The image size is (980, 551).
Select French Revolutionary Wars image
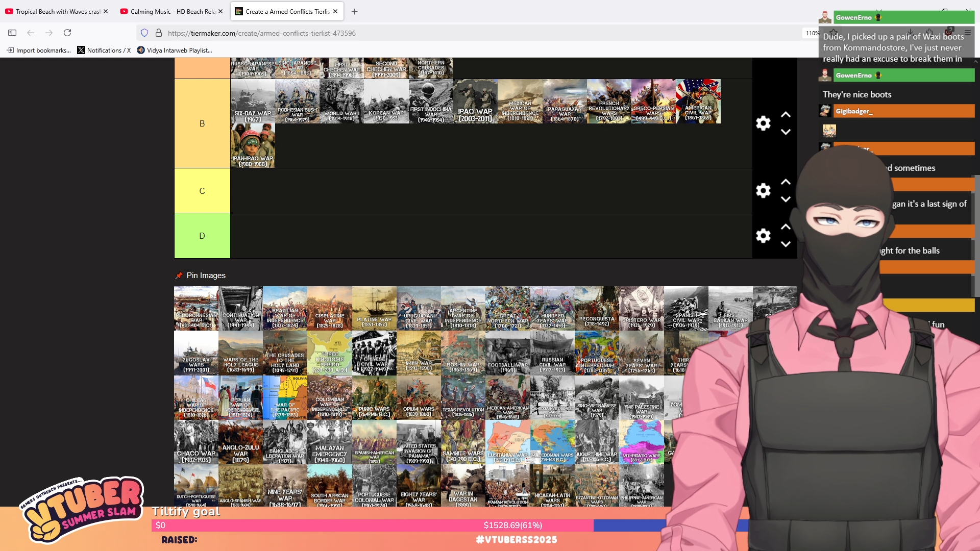pyautogui.click(x=609, y=101)
